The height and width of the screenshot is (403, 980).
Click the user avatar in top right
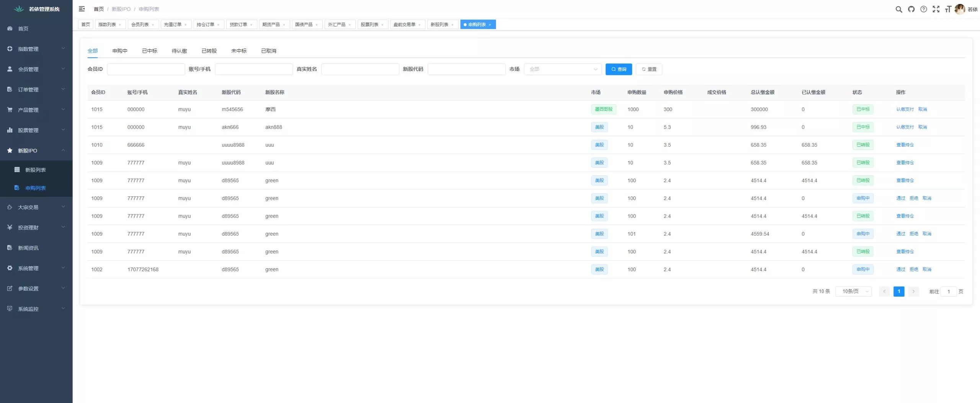(x=959, y=9)
